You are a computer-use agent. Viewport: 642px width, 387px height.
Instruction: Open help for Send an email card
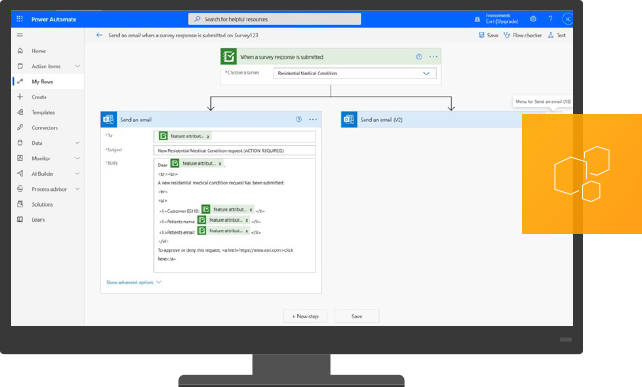(299, 120)
